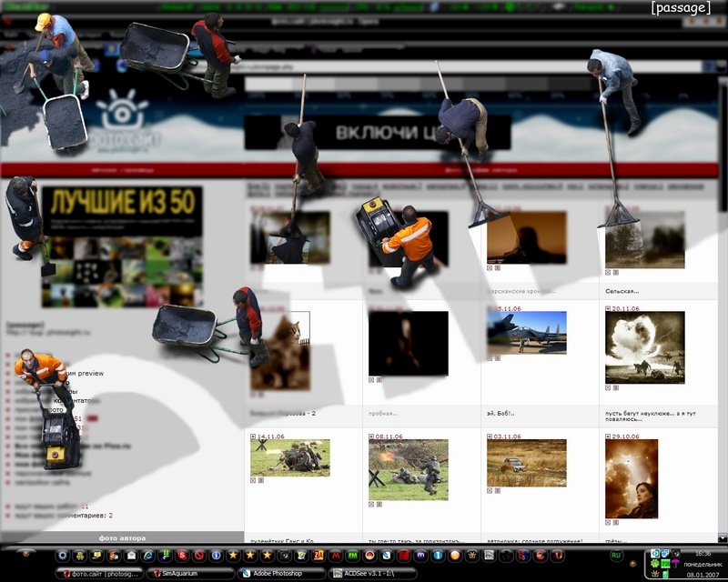Expand the plus next to date 20.11.06

[x=608, y=309]
